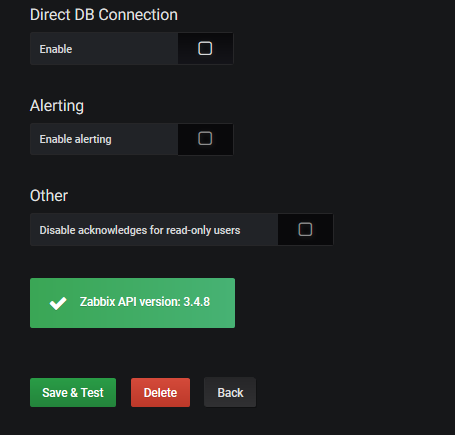The image size is (455, 435).
Task: Click the version number 3.4.8
Action: click(x=197, y=302)
